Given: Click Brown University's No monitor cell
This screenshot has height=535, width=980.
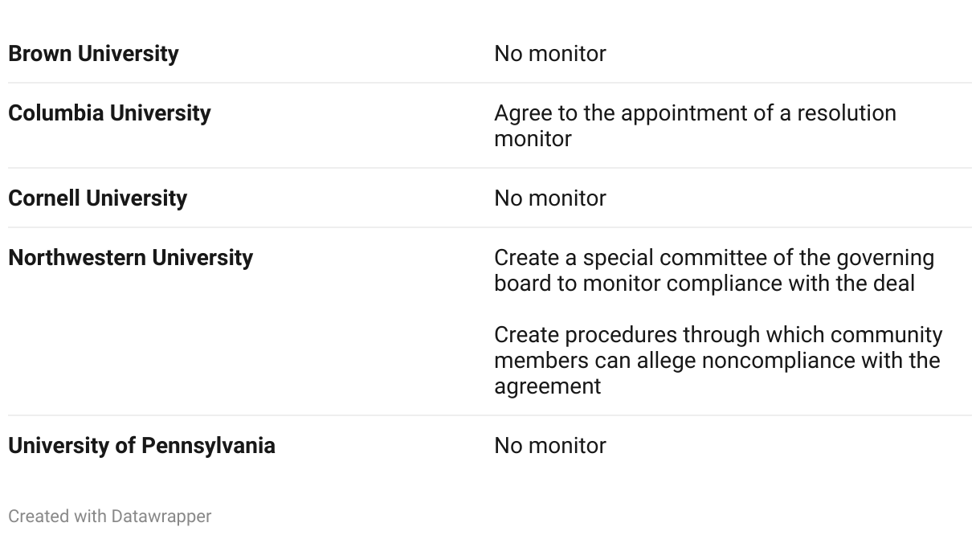Looking at the screenshot, I should [549, 54].
